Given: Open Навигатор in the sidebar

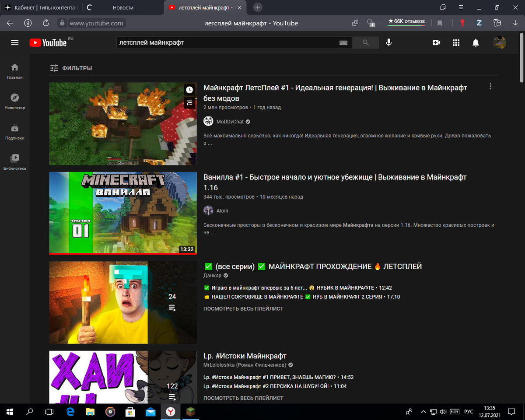Looking at the screenshot, I should pyautogui.click(x=15, y=101).
